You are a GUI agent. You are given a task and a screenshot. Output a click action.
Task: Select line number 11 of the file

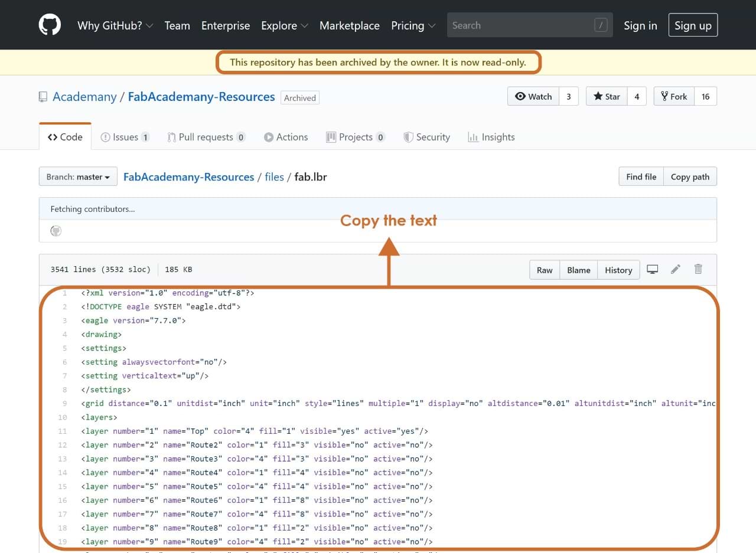pyautogui.click(x=63, y=431)
